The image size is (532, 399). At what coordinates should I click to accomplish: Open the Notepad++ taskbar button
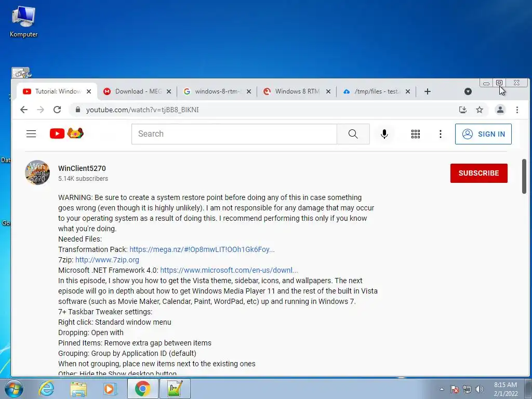(x=175, y=389)
